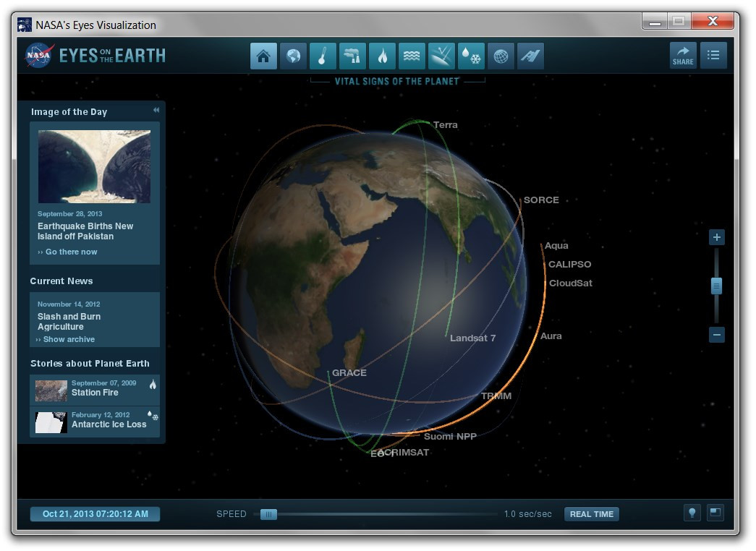Click the Share button
The height and width of the screenshot is (551, 756).
[683, 56]
